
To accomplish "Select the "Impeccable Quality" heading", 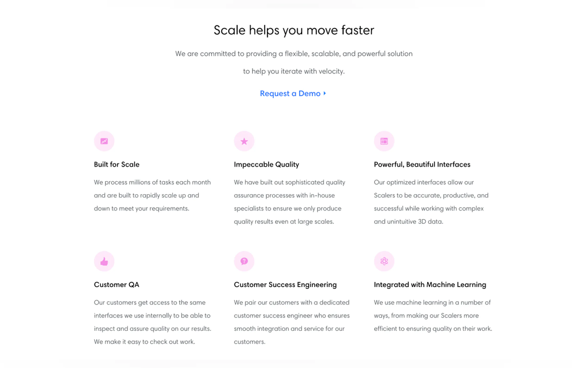I will click(x=266, y=165).
